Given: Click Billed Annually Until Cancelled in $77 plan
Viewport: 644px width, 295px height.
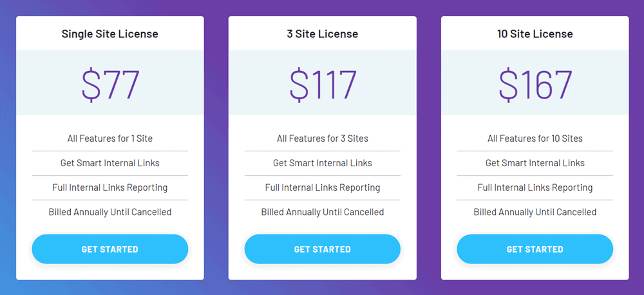Looking at the screenshot, I should point(109,213).
